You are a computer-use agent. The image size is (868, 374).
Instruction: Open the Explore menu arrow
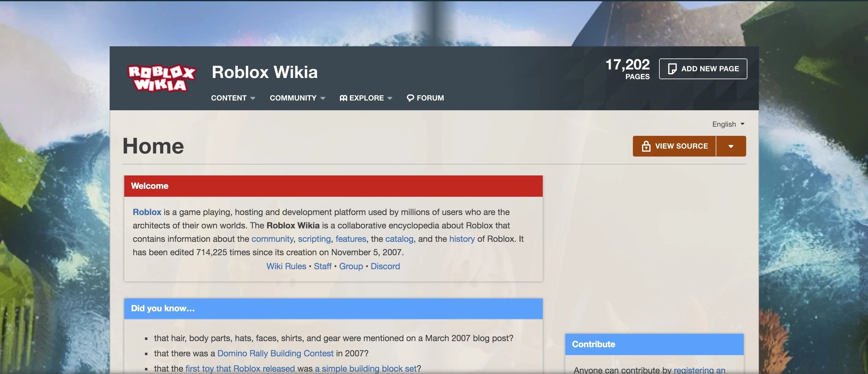click(390, 98)
